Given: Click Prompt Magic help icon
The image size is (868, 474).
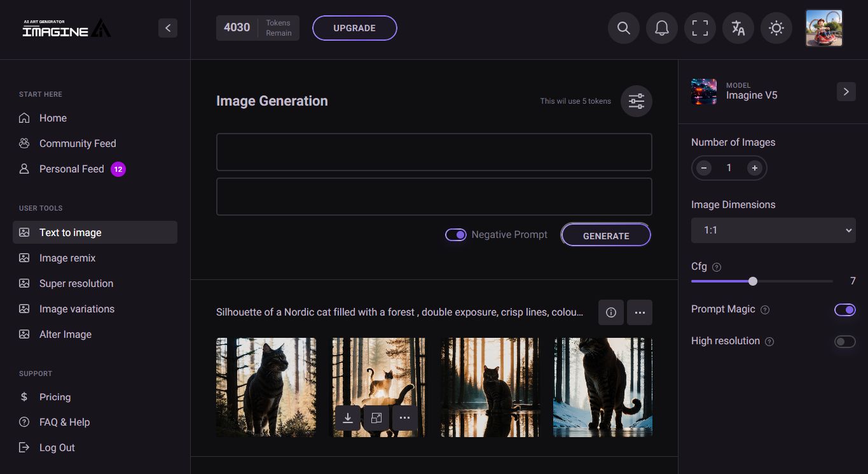Looking at the screenshot, I should (765, 310).
